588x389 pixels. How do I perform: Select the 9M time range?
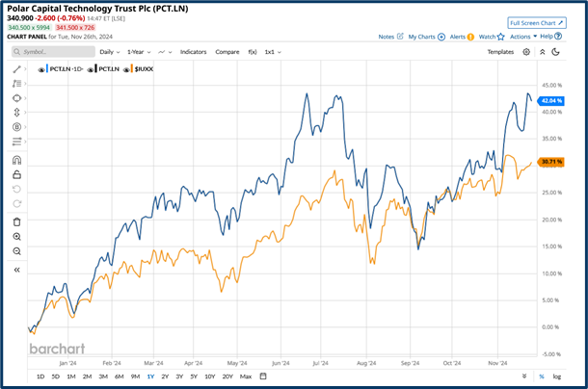[135, 376]
